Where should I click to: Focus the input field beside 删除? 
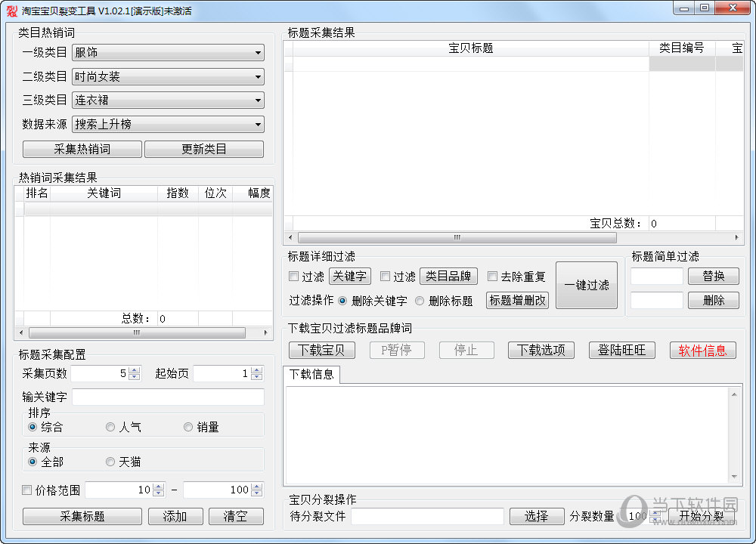pos(657,301)
